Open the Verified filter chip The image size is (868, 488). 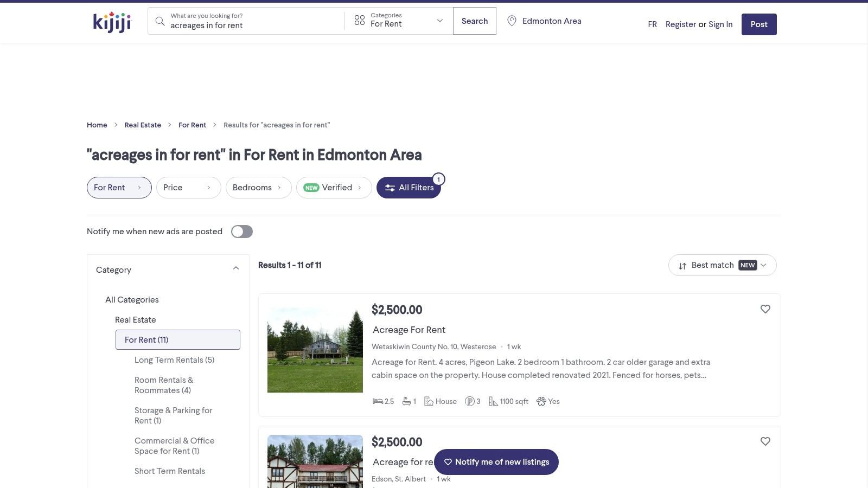click(334, 188)
